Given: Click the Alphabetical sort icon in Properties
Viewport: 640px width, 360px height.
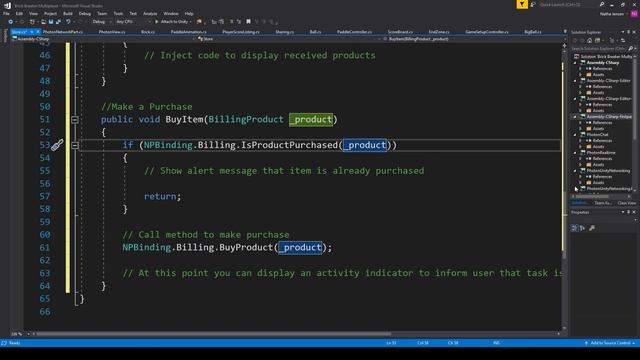Looking at the screenshot, I should [x=582, y=228].
